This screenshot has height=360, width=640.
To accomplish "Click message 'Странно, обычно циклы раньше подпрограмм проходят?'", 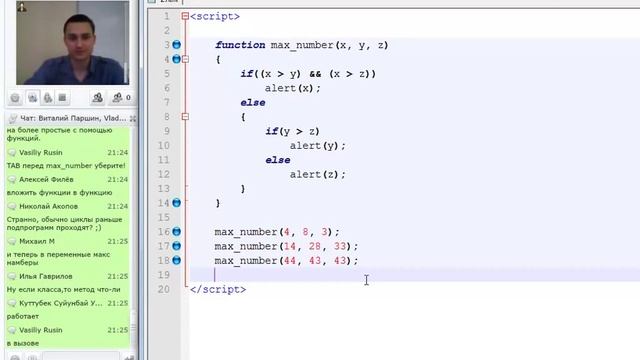I will point(64,224).
